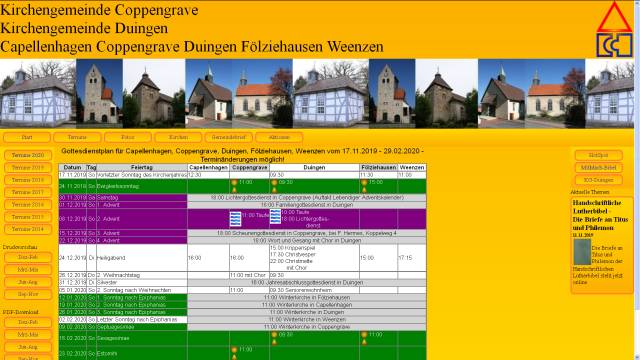Click the Datum column header
This screenshot has height=360, width=640.
click(72, 167)
